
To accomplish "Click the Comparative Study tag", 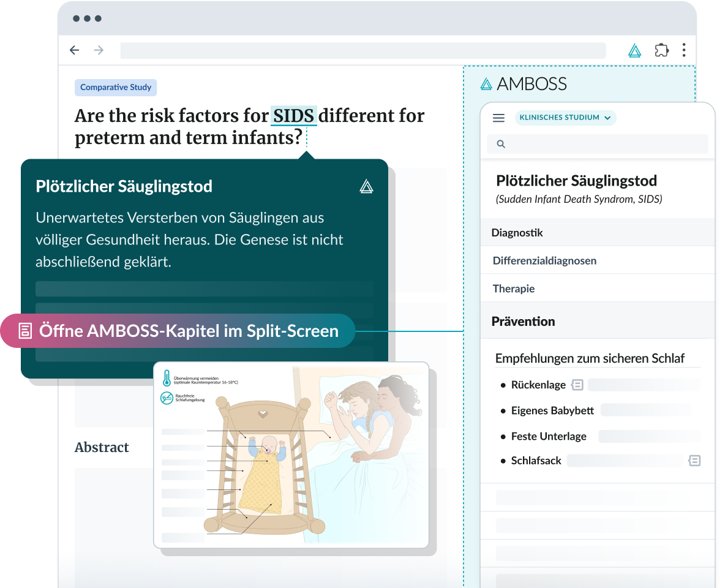I will pyautogui.click(x=116, y=88).
